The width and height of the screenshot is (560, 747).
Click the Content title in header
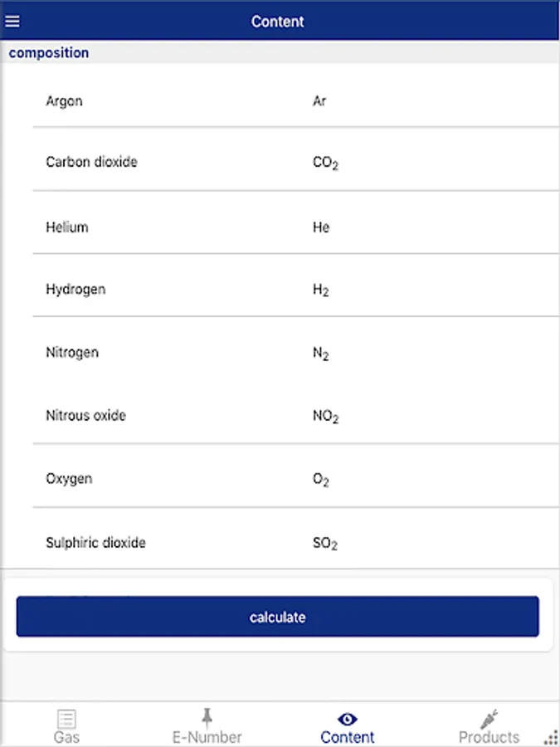coord(278,22)
